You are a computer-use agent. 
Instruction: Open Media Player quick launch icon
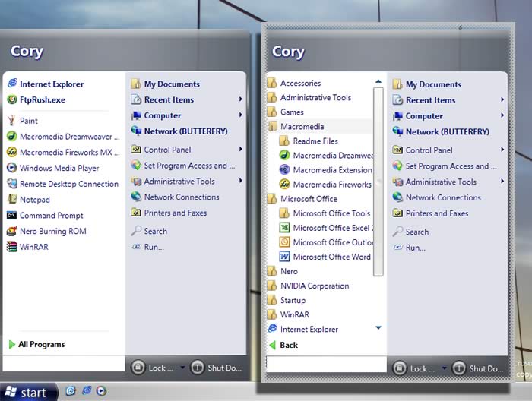[101, 391]
